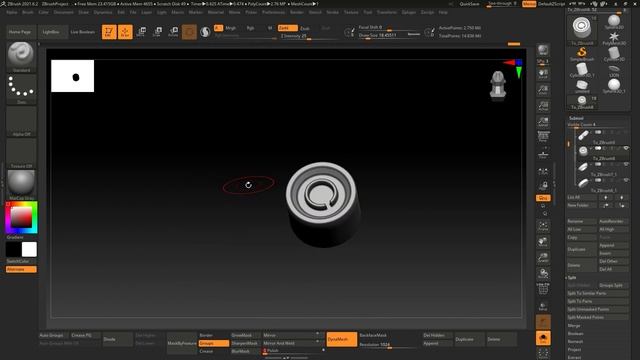Expand the Extract section
The height and width of the screenshot is (360, 640).
pos(574,358)
